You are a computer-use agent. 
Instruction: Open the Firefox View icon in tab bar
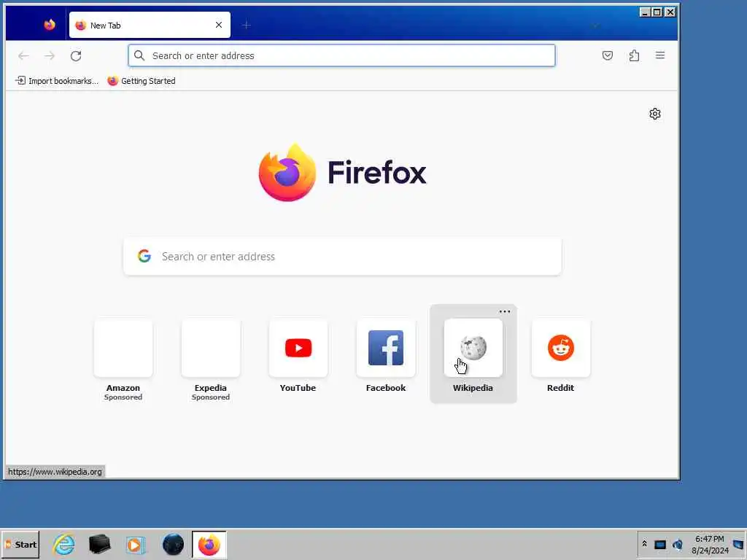[x=50, y=25]
